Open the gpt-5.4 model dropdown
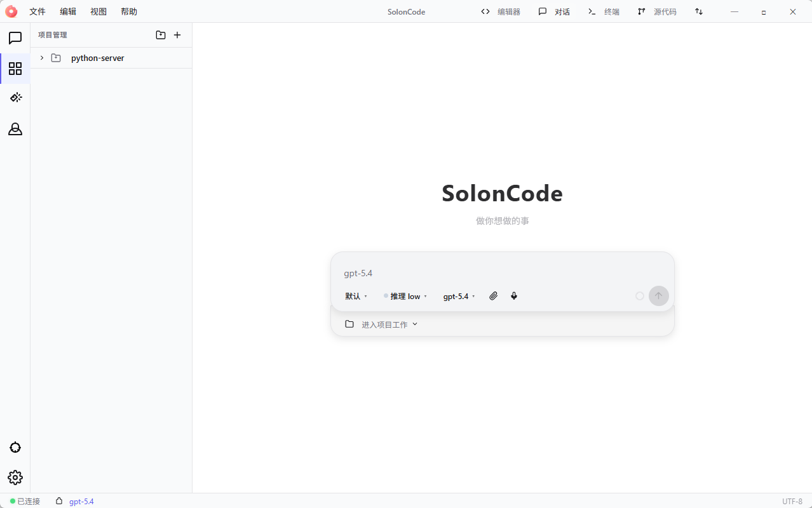Viewport: 812px width, 508px height. (x=459, y=296)
